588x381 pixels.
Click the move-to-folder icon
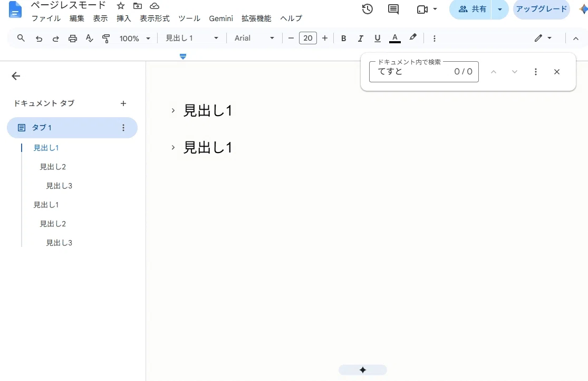coord(138,6)
